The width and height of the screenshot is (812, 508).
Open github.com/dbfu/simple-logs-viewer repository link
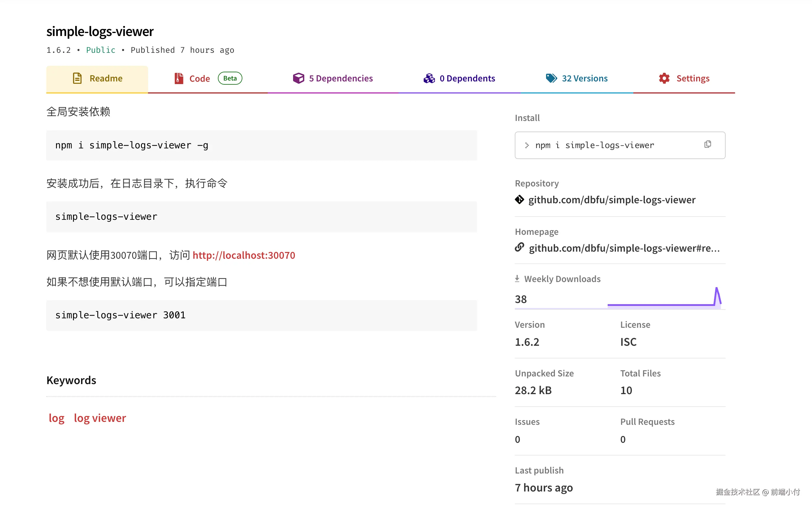click(612, 199)
